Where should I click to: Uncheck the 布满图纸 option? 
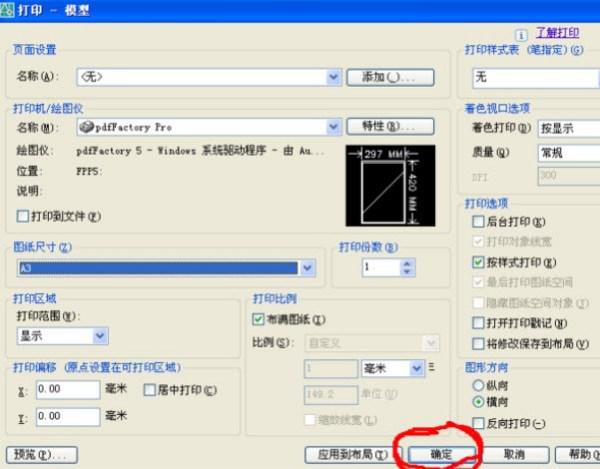[258, 320]
